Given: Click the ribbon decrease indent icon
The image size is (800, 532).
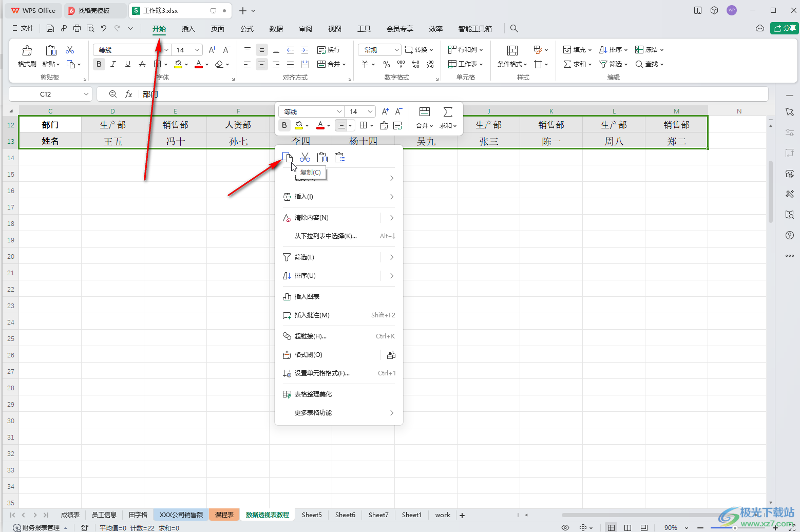Looking at the screenshot, I should tap(291, 50).
